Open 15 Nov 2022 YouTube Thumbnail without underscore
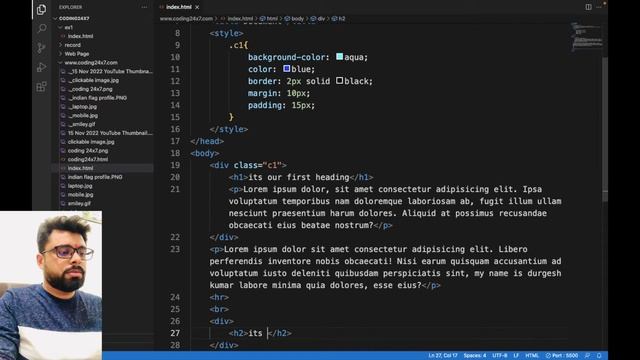This screenshot has width=640, height=360. click(x=109, y=133)
